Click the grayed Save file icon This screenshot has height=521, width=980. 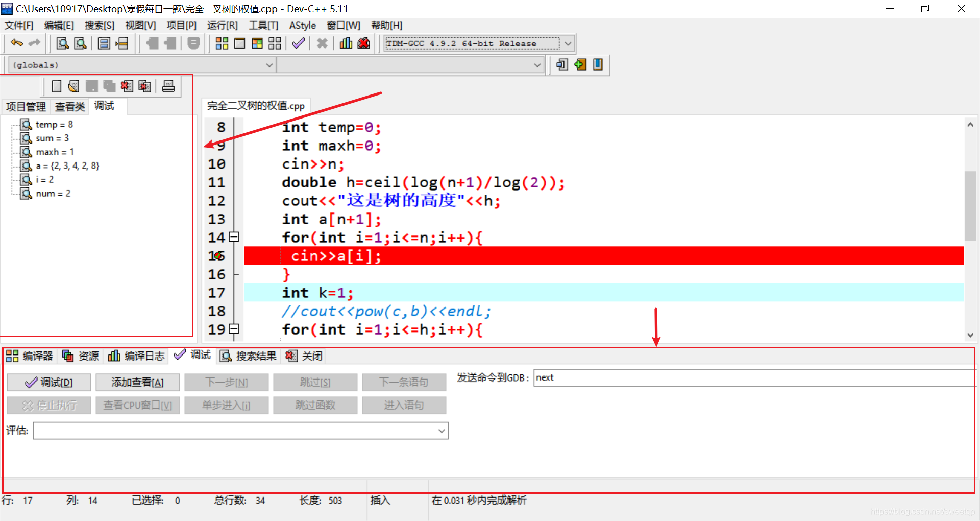[92, 86]
